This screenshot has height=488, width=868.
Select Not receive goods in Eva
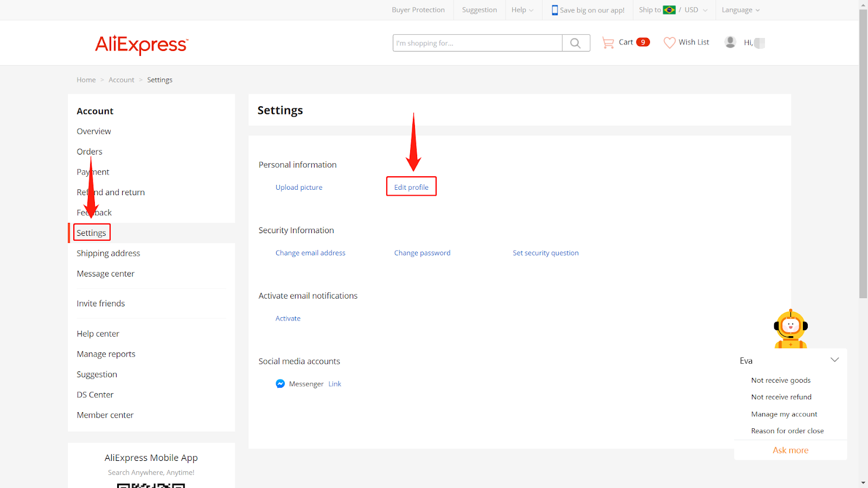pos(781,381)
